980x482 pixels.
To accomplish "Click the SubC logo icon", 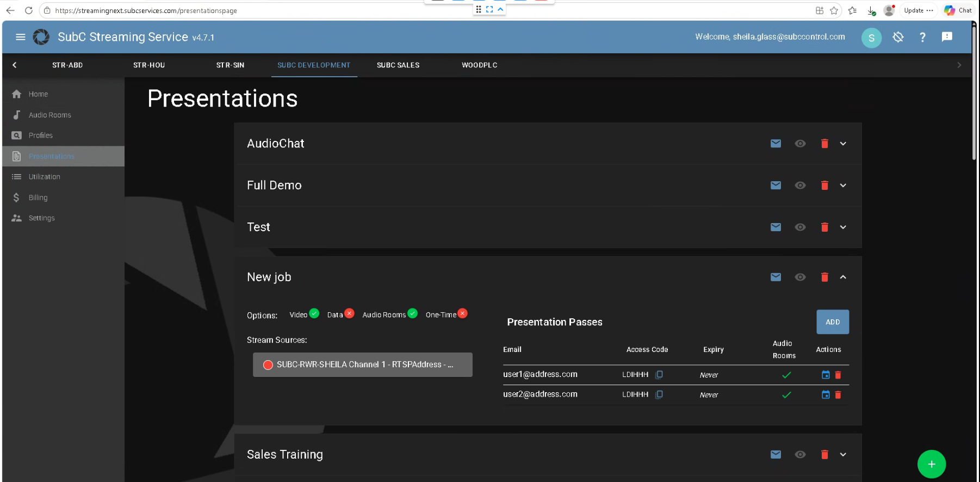I will (41, 37).
